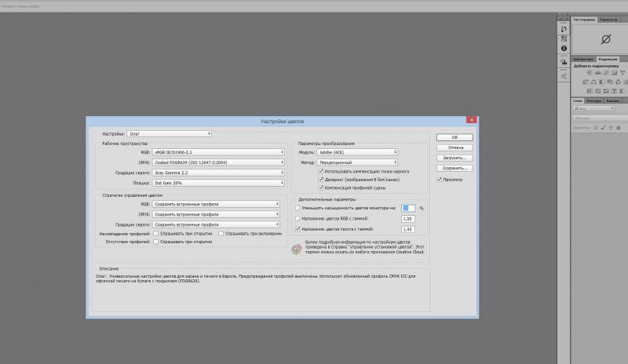This screenshot has width=628, height=364.
Task: Add a Photo Filter adjustment
Action: tap(610, 82)
